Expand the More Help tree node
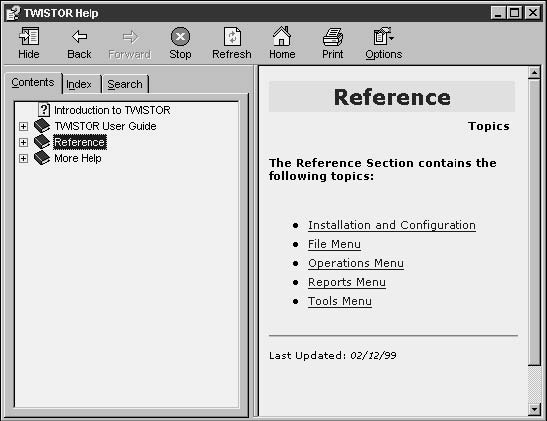Image resolution: width=547 pixels, height=421 pixels. pos(23,158)
